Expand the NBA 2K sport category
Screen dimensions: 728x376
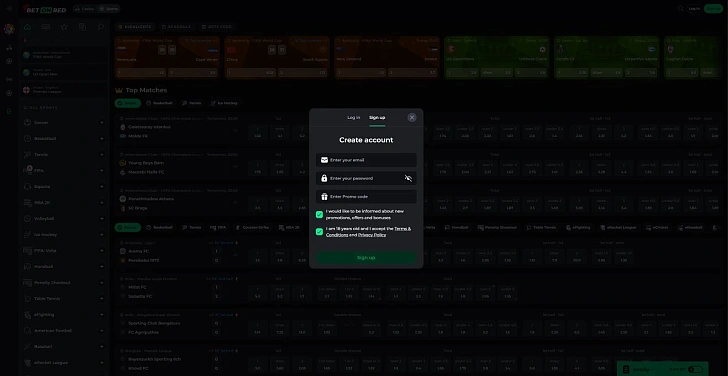[102, 202]
